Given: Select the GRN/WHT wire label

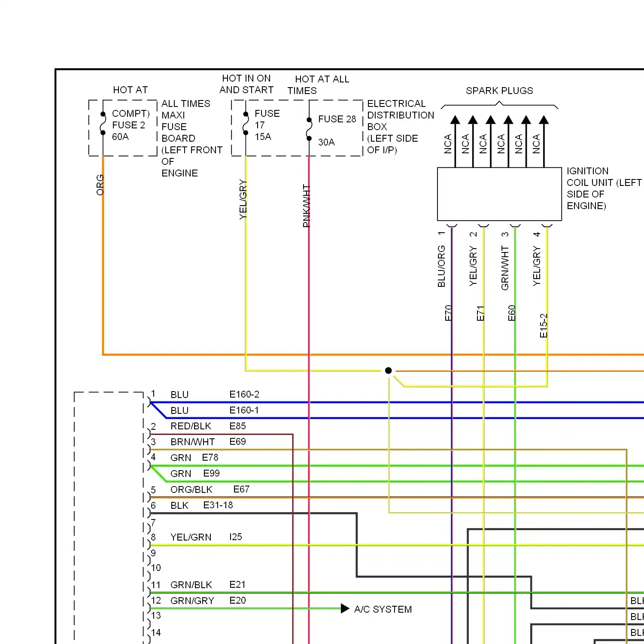Looking at the screenshot, I should 505,268.
